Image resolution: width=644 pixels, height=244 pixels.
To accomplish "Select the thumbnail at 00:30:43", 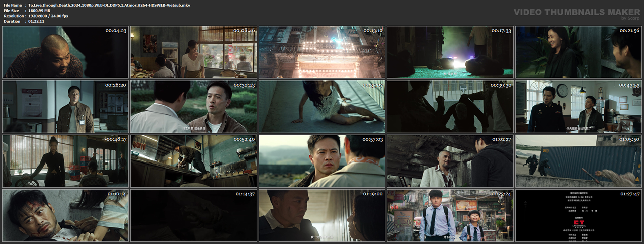I will pos(194,106).
